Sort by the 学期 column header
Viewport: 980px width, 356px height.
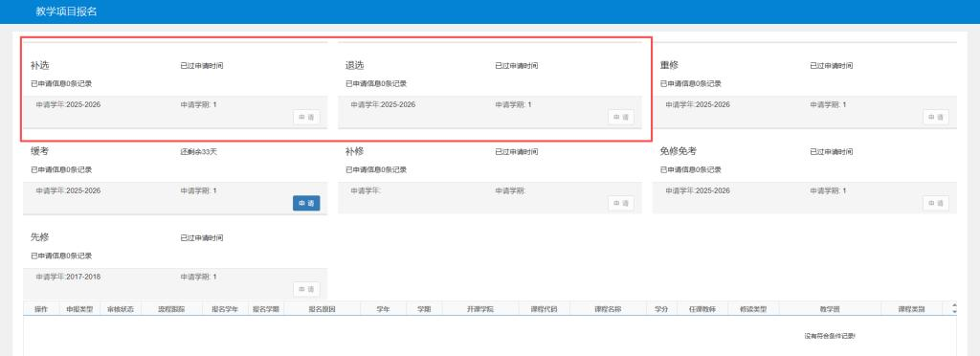coord(424,308)
